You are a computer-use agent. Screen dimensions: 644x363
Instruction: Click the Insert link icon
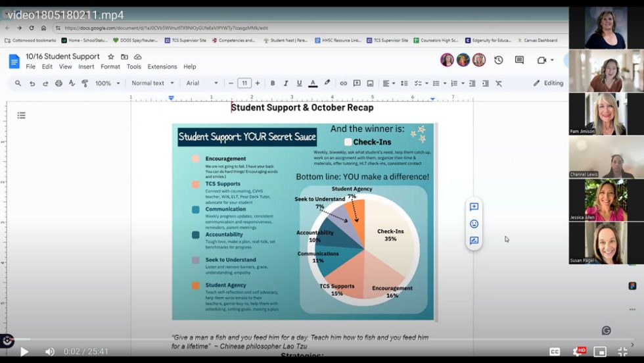pyautogui.click(x=343, y=84)
